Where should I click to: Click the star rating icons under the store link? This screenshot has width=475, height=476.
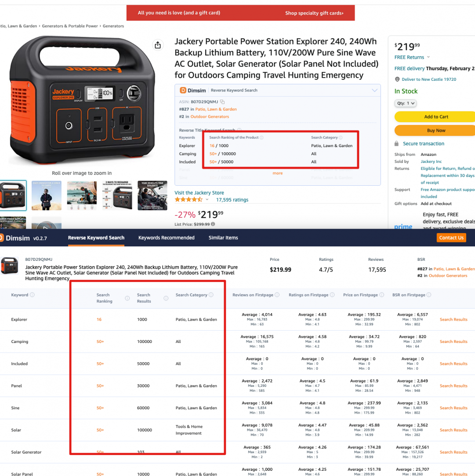(189, 200)
